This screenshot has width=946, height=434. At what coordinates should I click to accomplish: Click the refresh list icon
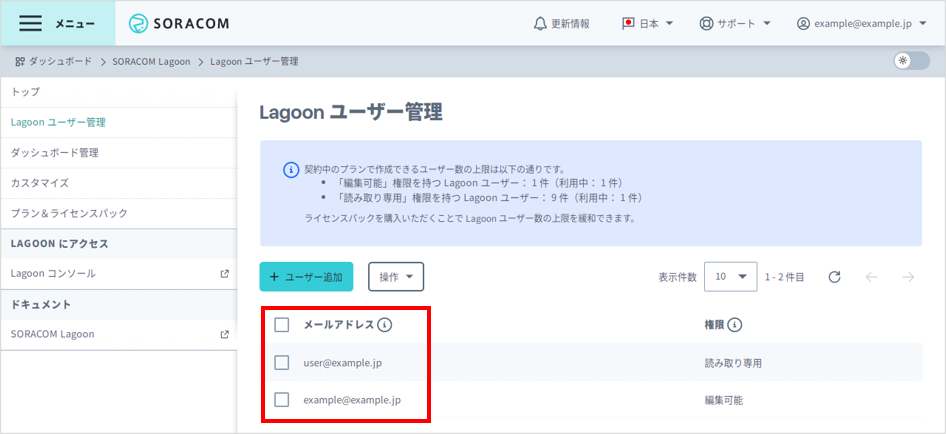[x=834, y=277]
